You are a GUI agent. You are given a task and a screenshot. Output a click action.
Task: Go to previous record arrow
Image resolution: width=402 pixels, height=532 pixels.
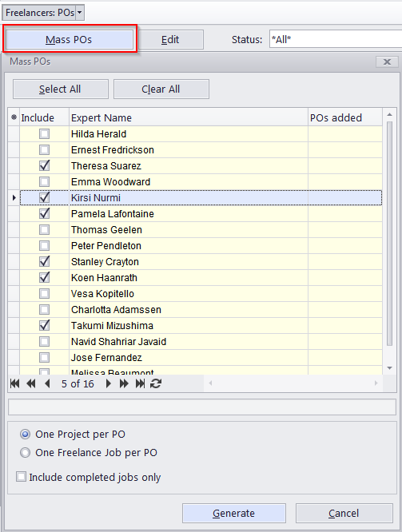point(47,383)
